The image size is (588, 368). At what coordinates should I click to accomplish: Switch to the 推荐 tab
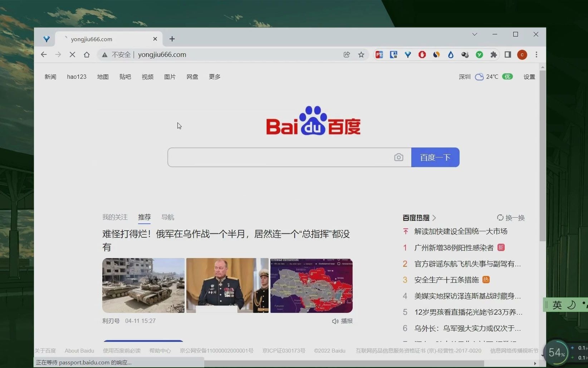click(x=144, y=217)
